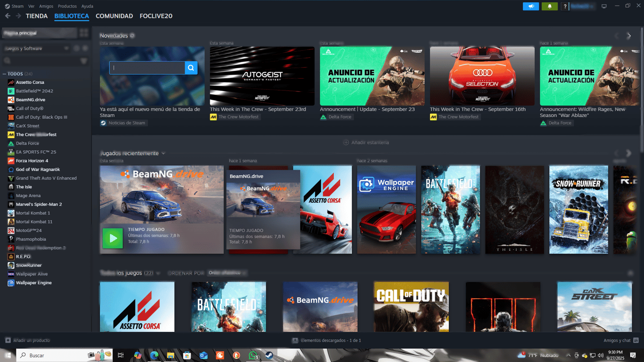
Task: Open the Ayuda menu
Action: coord(87,6)
